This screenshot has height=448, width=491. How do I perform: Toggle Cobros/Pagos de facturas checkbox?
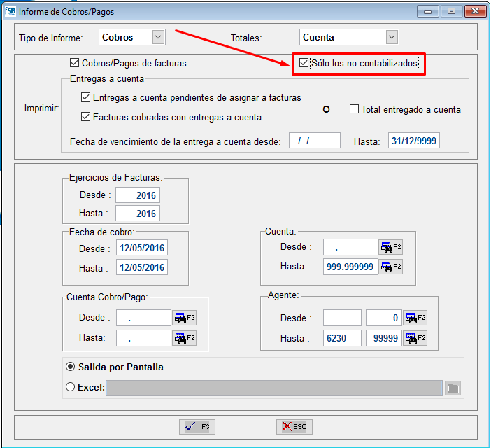coord(75,63)
